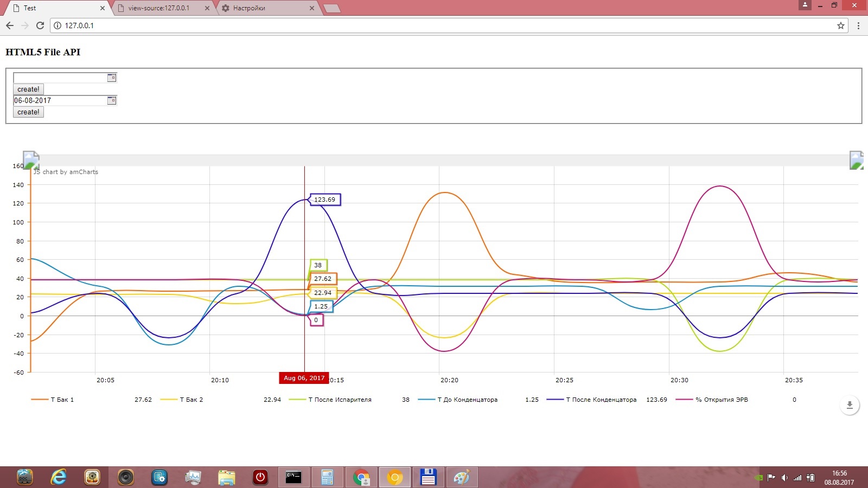Click the orange 27.62 balloon on the chart
Viewport: 868px width, 488px height.
tap(323, 279)
